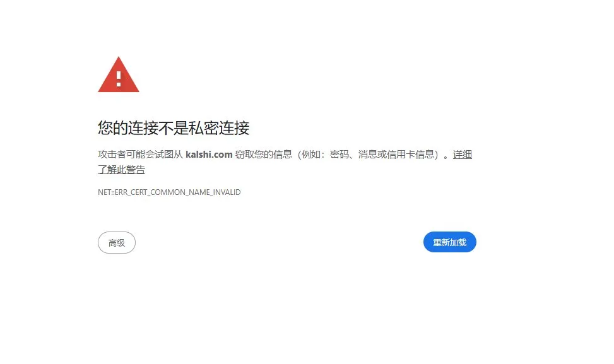Viewport: 614px width, 364px height.
Task: Click the white exclamation mark inside the triangle
Action: (119, 79)
